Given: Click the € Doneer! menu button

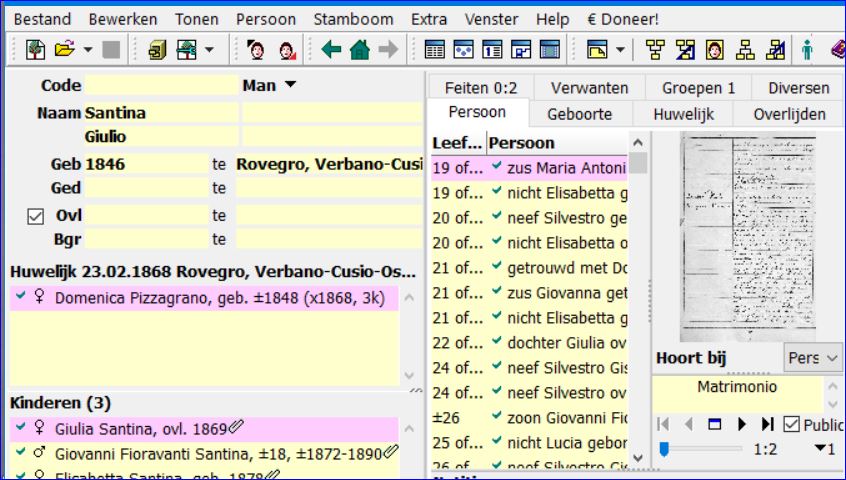Looking at the screenshot, I should 622,19.
